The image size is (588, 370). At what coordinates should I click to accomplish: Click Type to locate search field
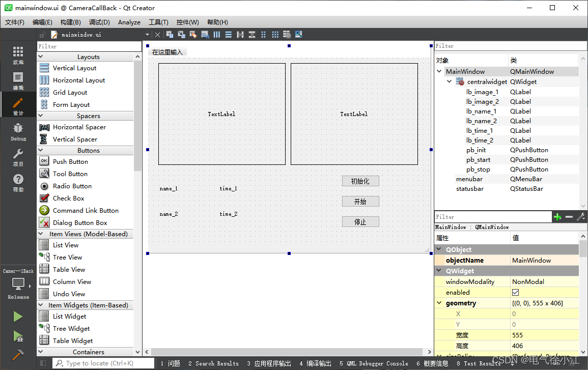(103, 363)
